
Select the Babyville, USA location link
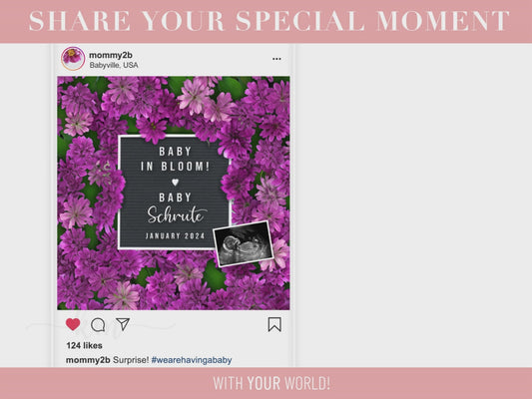[114, 65]
